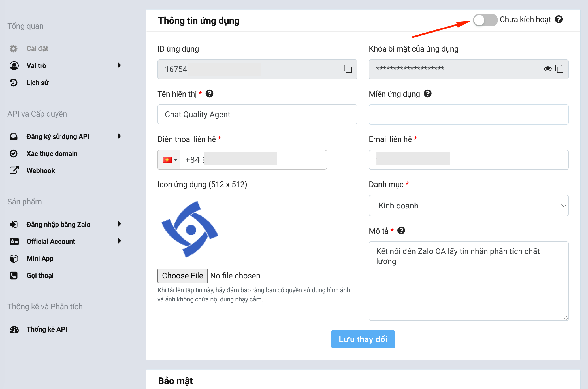Click the Cài đặt gear icon

(14, 48)
